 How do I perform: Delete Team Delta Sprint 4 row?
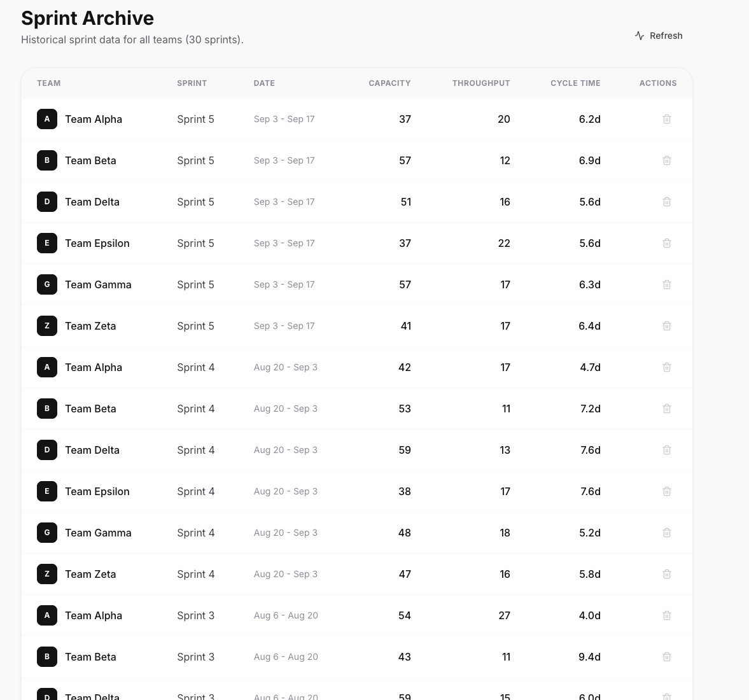[x=667, y=450]
